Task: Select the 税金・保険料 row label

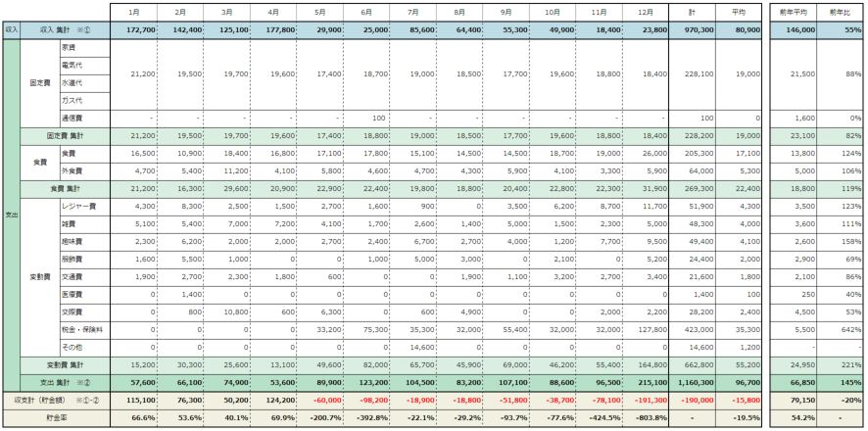Action: coord(84,330)
